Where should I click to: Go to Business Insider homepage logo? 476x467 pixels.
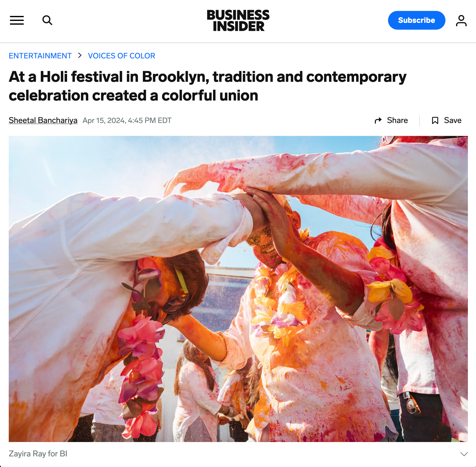(x=238, y=20)
